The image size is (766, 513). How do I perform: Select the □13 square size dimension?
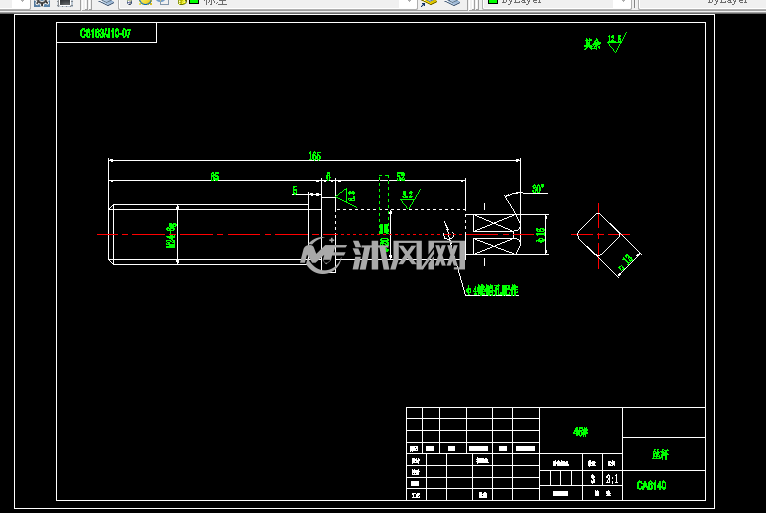pos(627,262)
